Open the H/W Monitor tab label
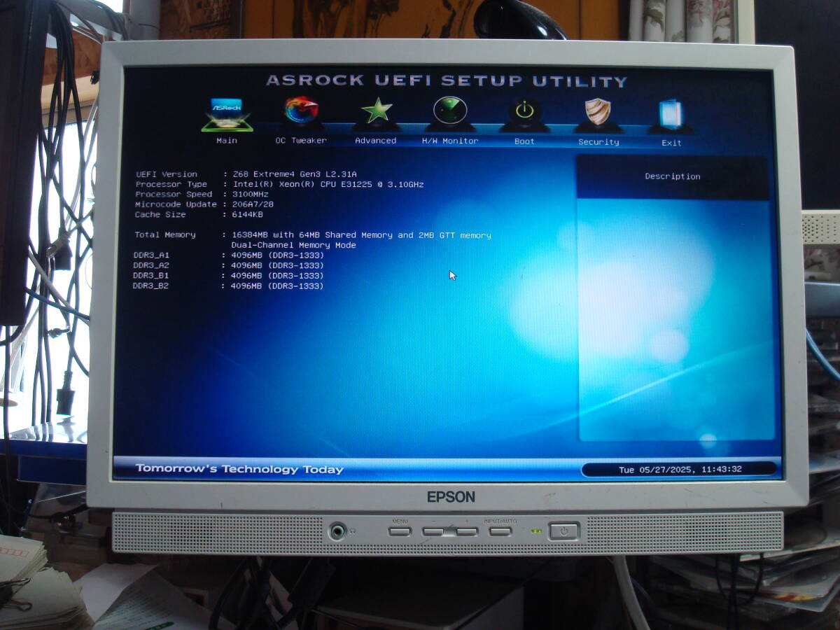This screenshot has height=630, width=840. 450,141
